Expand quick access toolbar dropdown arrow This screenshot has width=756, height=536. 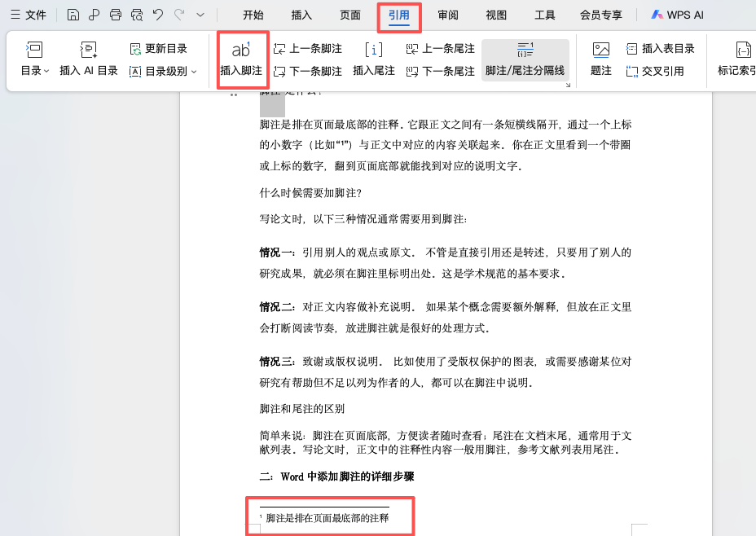click(200, 15)
